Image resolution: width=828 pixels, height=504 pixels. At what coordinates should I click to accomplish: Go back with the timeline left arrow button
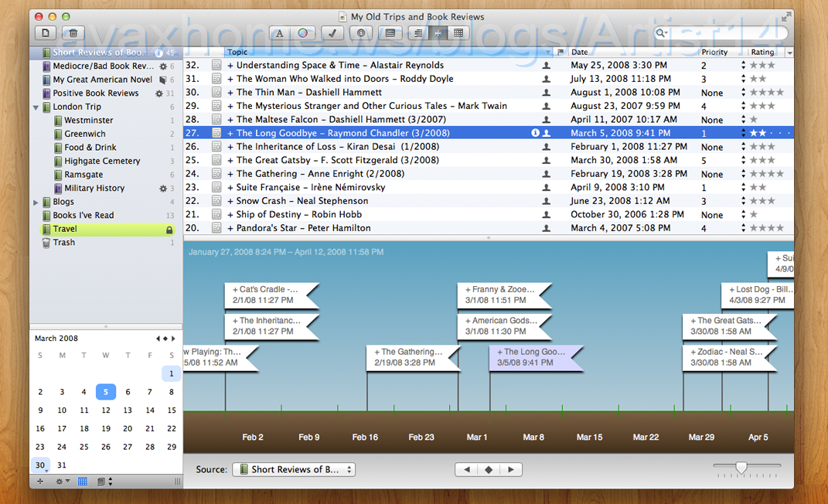click(x=466, y=470)
